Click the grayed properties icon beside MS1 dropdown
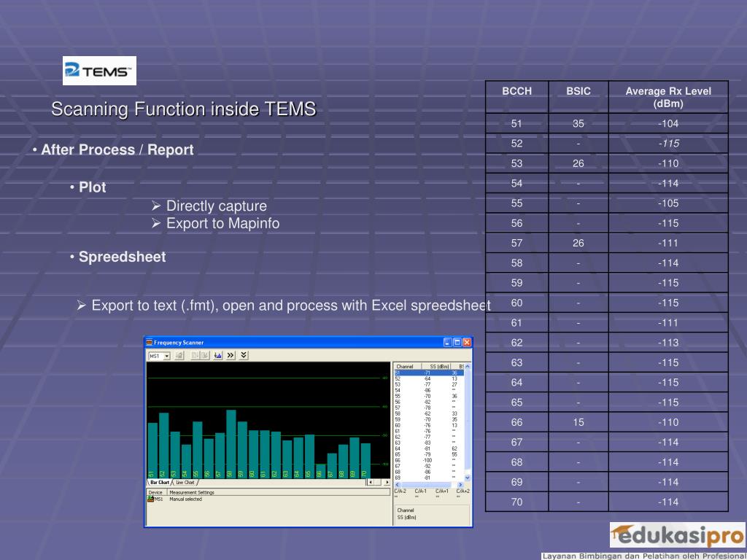Image resolution: width=747 pixels, height=560 pixels. (179, 356)
